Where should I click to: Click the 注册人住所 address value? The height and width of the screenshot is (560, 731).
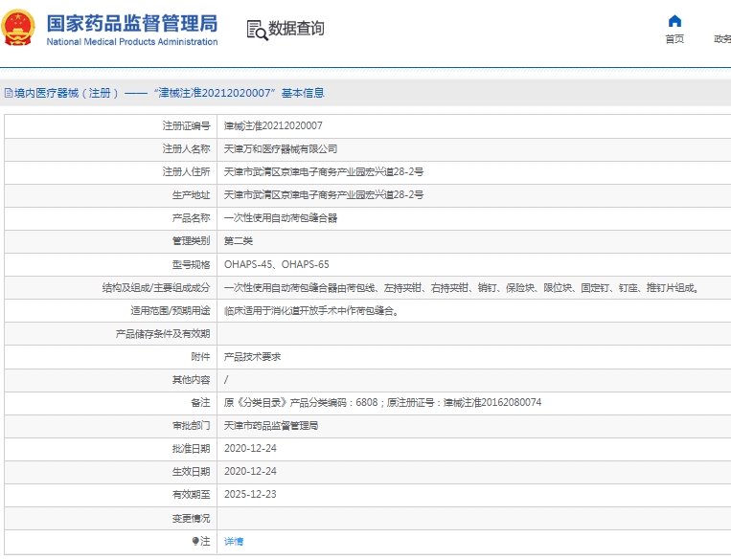tap(324, 172)
